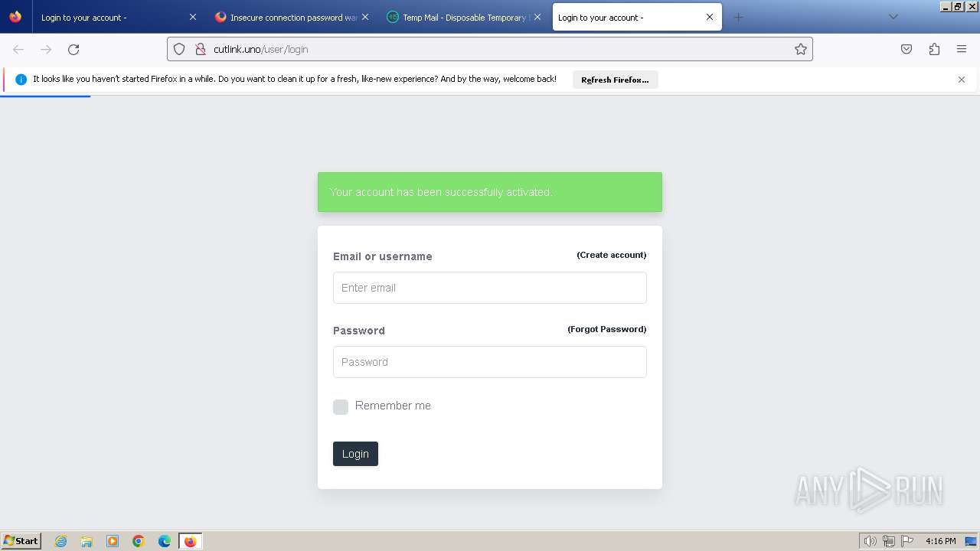The image size is (980, 551).
Task: Open the Windows Start menu
Action: click(x=21, y=540)
